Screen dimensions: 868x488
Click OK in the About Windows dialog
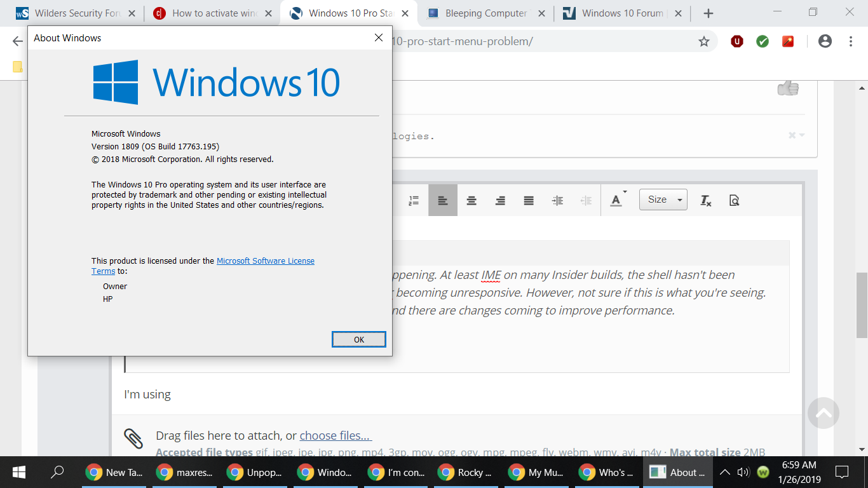pos(358,339)
